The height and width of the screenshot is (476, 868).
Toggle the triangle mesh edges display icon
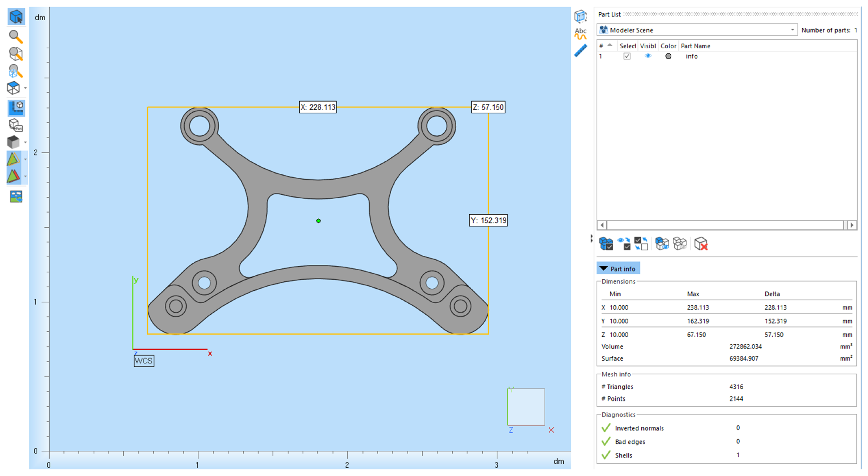click(13, 159)
